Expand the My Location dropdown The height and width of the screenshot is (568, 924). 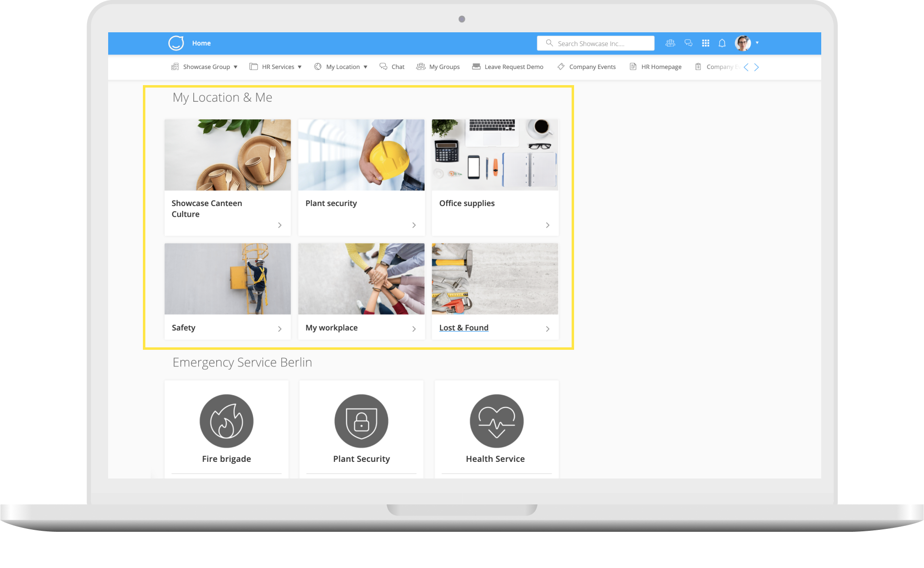(x=365, y=67)
